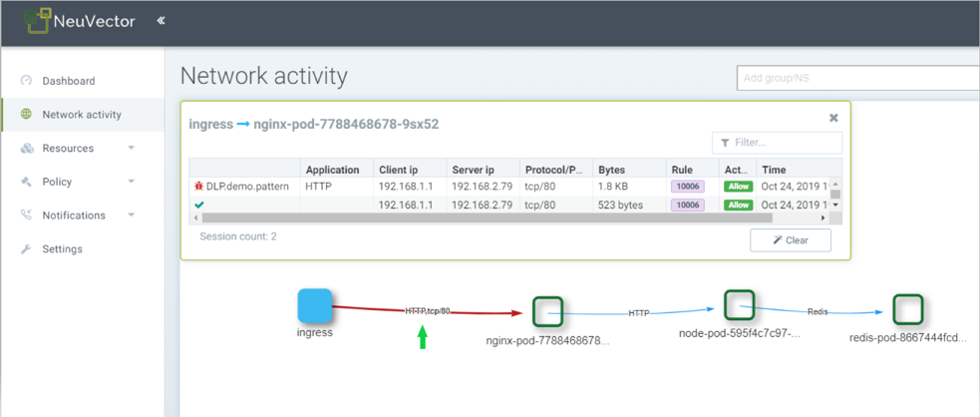
Task: Open the Settings page
Action: (62, 249)
